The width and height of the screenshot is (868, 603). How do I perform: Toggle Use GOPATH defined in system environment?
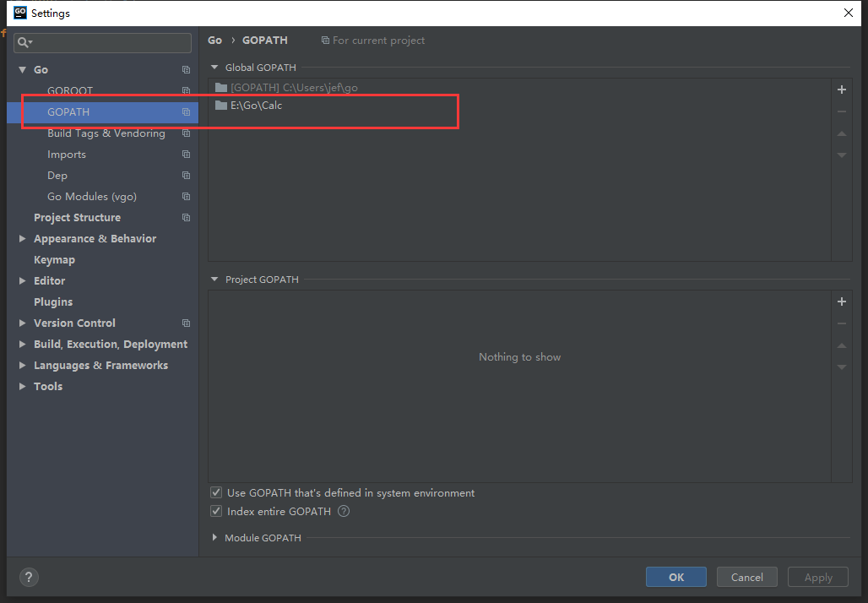(x=216, y=492)
